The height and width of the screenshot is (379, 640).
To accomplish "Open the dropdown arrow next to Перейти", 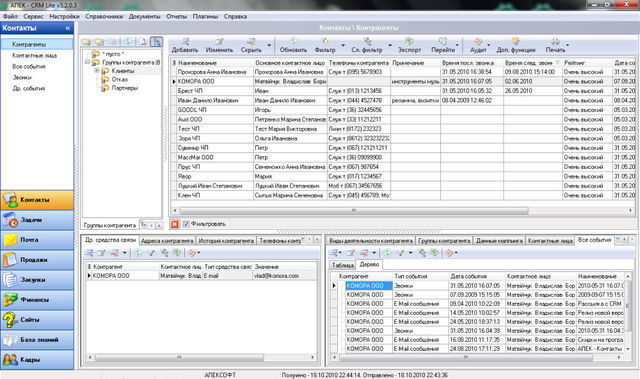I will click(x=457, y=45).
